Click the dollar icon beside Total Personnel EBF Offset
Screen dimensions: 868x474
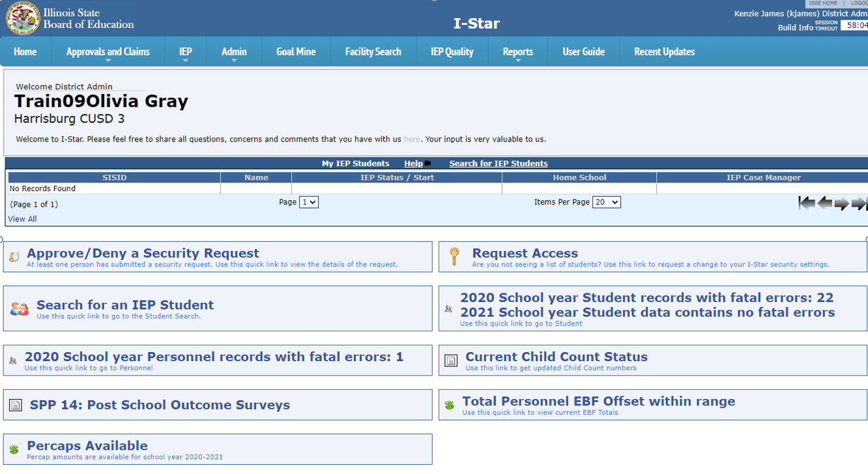(x=449, y=406)
